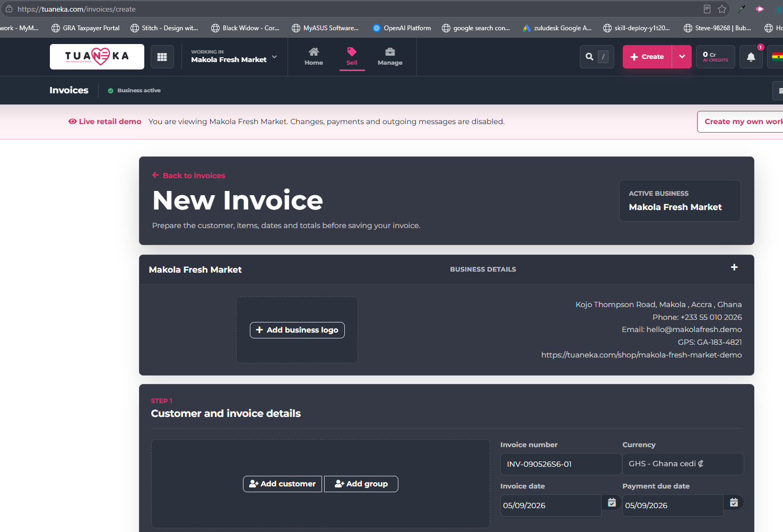Click the Active Business Makola Fresh Market card
The height and width of the screenshot is (532, 783).
coord(680,200)
